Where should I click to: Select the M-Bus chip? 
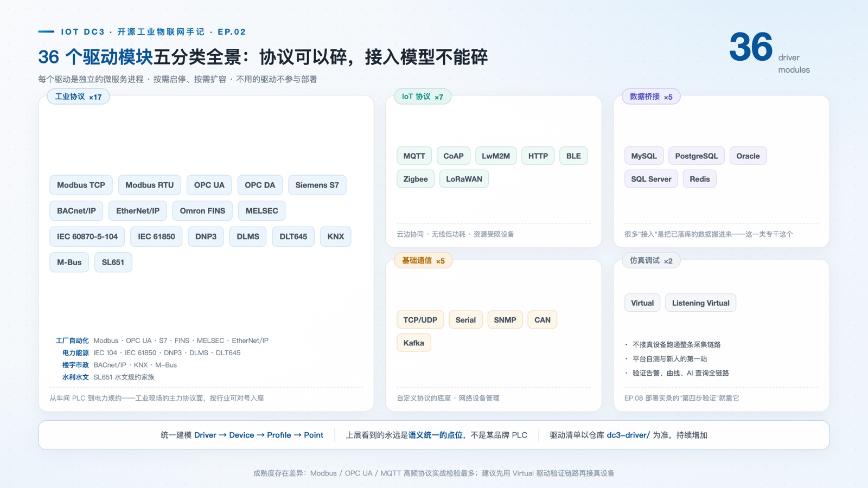pos(69,262)
